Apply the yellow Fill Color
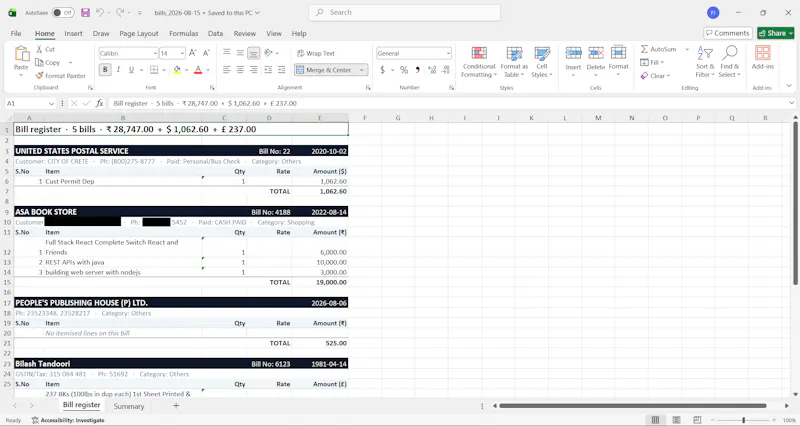 pos(177,69)
